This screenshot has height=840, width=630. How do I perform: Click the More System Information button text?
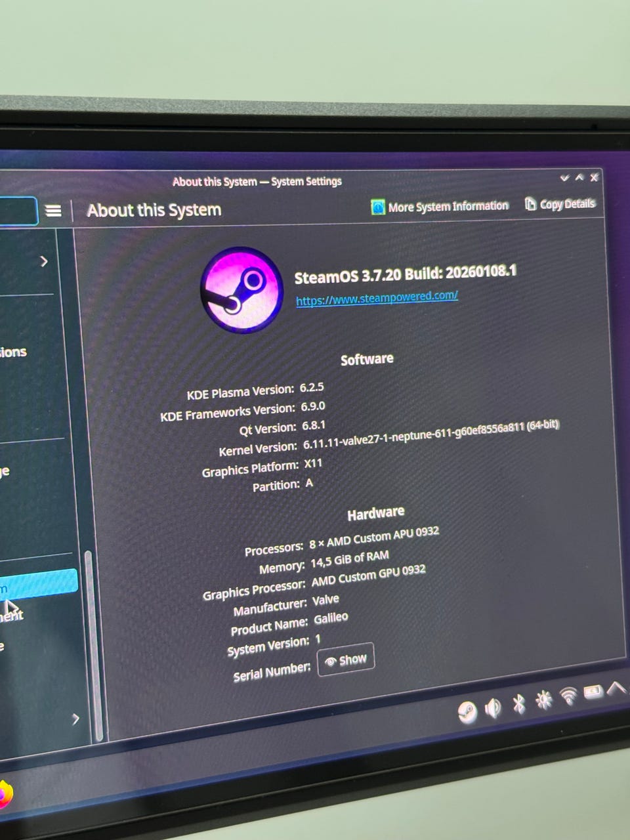(448, 206)
